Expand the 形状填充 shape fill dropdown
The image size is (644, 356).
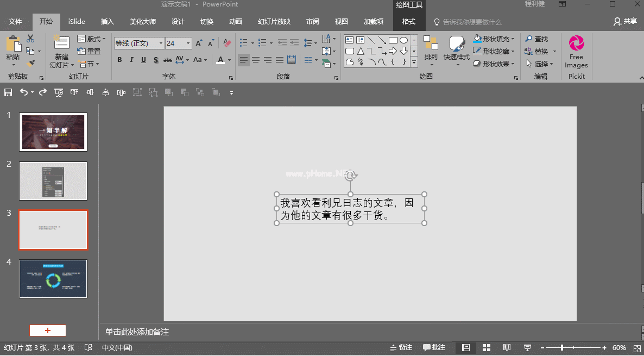(x=513, y=39)
